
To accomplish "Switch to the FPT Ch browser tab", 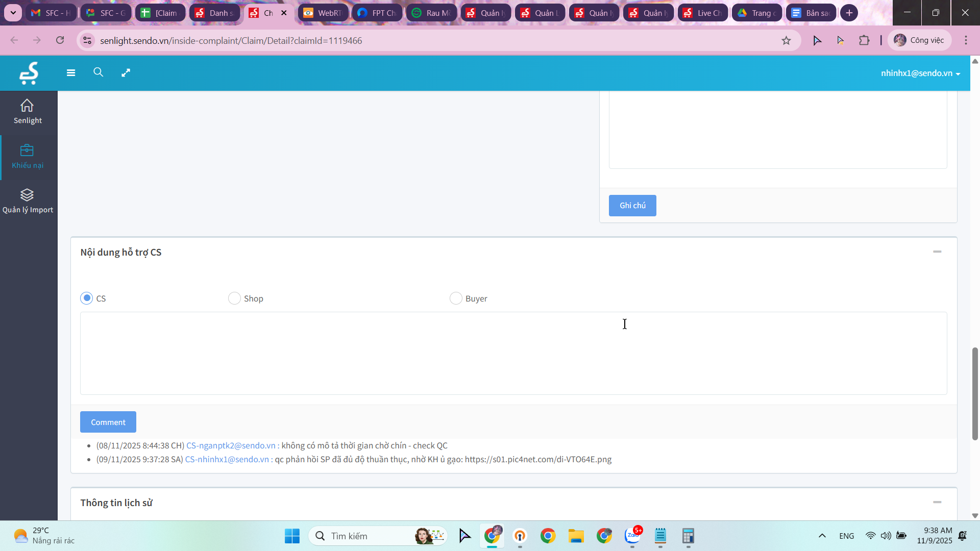I will 377,13.
